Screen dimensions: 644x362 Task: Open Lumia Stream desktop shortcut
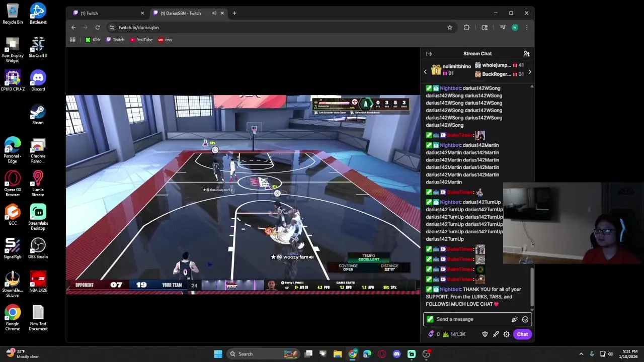tap(38, 184)
